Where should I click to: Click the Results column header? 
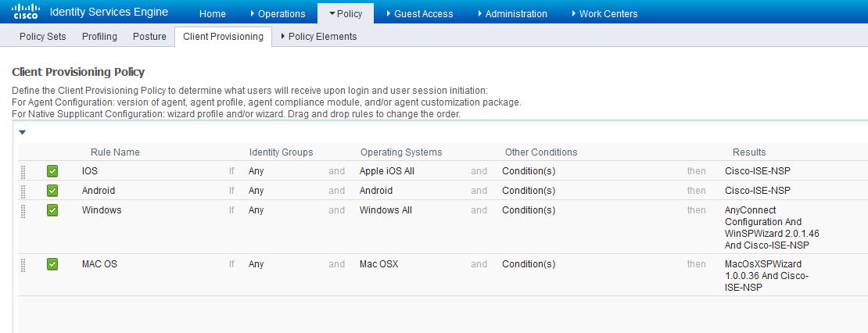(x=750, y=152)
